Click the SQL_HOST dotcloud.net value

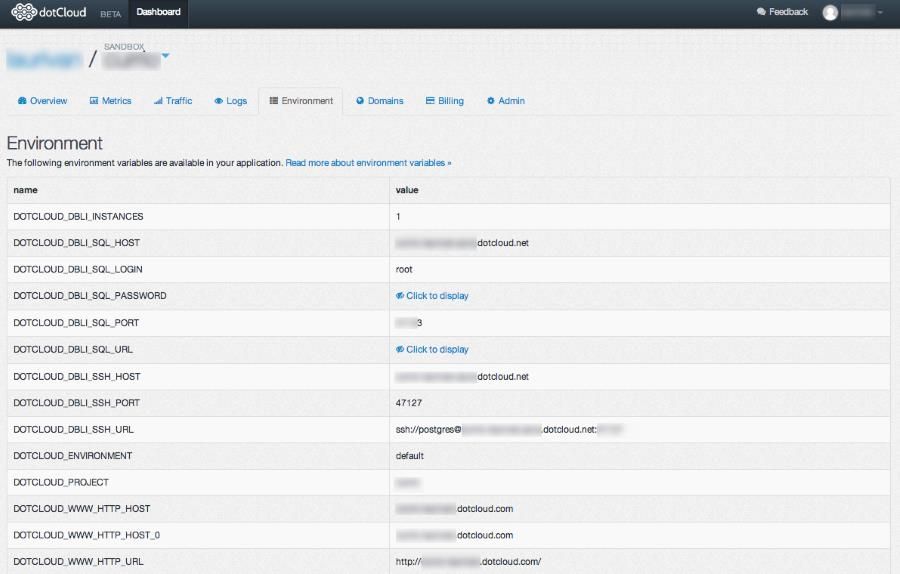pos(462,243)
